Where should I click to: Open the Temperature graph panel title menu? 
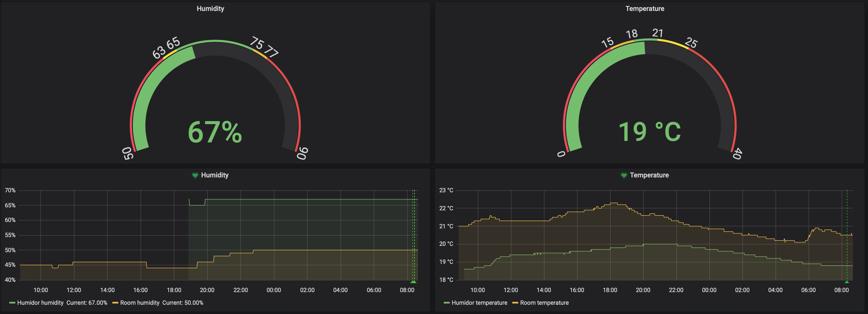pyautogui.click(x=649, y=175)
